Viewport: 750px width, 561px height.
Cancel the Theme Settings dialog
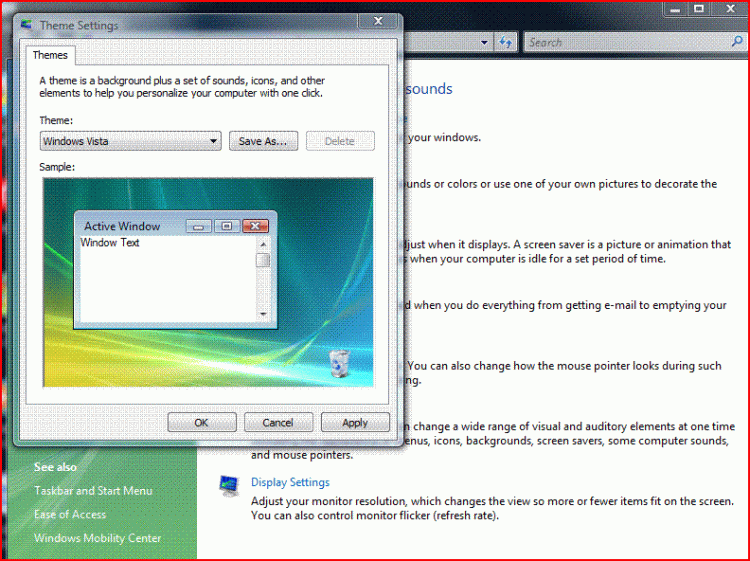278,423
